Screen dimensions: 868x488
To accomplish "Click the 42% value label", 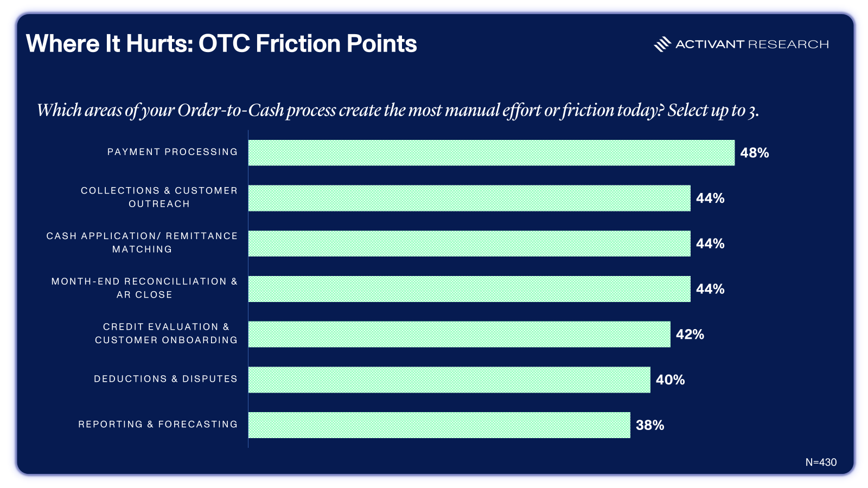I will (x=690, y=335).
